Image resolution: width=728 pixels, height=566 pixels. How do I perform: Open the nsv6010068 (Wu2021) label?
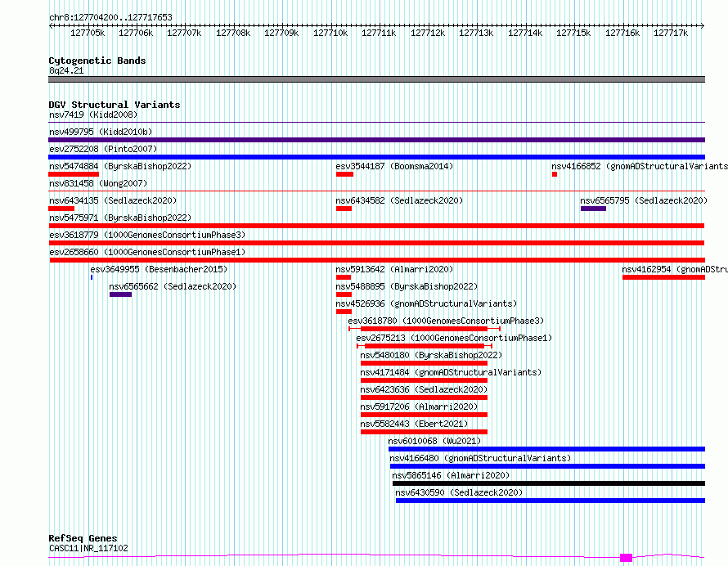[x=434, y=441]
